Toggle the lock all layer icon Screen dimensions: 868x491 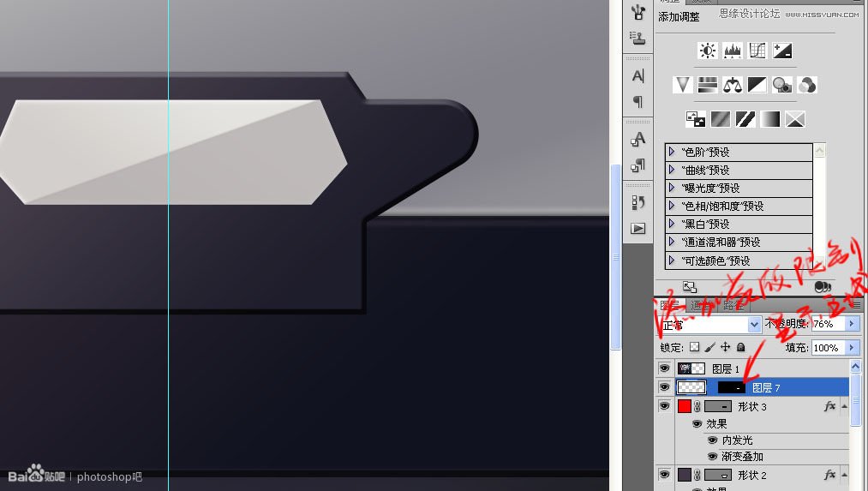(x=740, y=347)
